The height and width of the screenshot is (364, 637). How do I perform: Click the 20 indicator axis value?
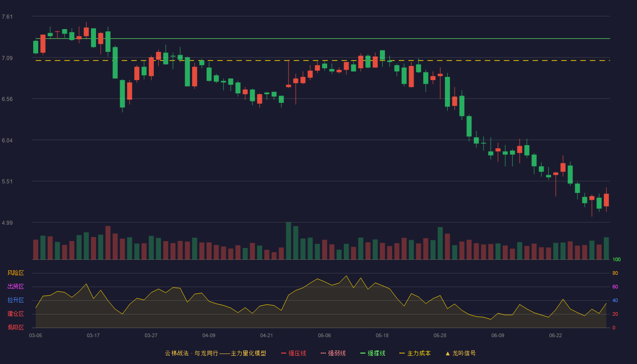615,314
